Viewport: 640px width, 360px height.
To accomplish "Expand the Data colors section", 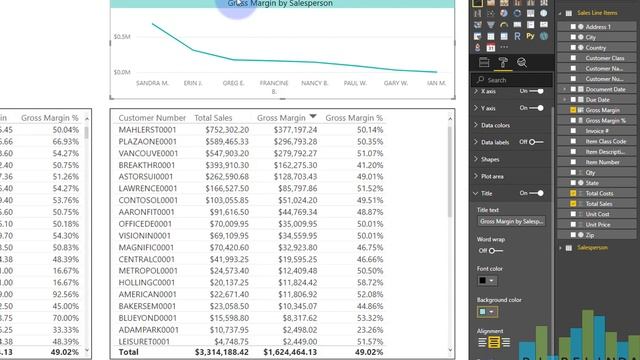I will click(476, 125).
